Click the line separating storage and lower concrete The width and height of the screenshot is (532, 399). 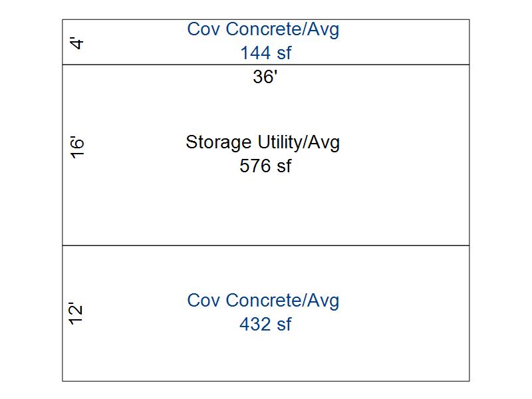[x=265, y=245]
